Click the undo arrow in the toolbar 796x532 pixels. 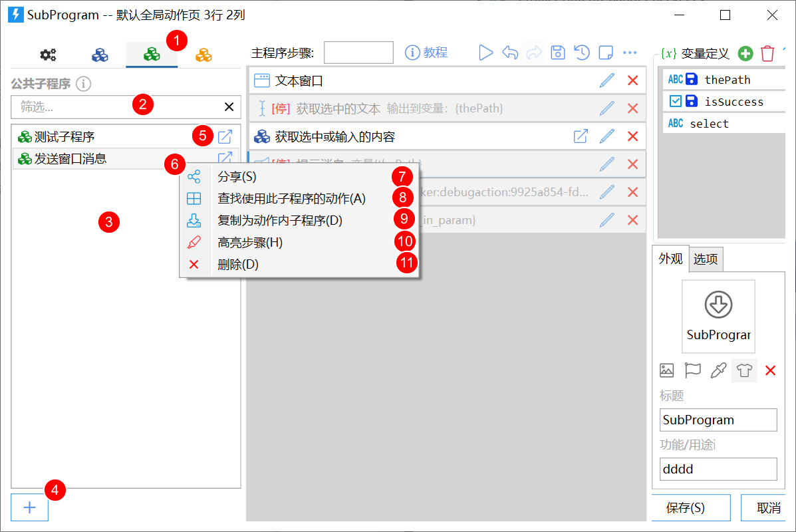tap(509, 53)
